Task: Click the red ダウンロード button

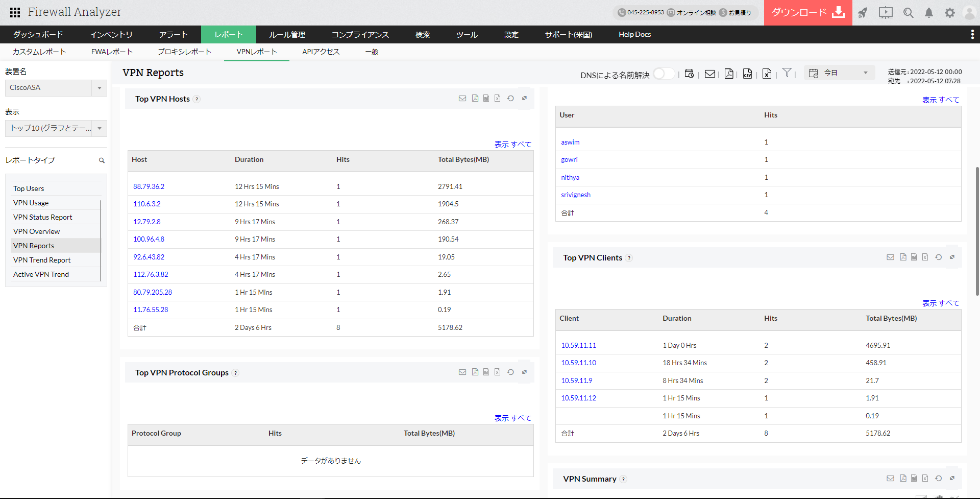Action: pos(807,13)
